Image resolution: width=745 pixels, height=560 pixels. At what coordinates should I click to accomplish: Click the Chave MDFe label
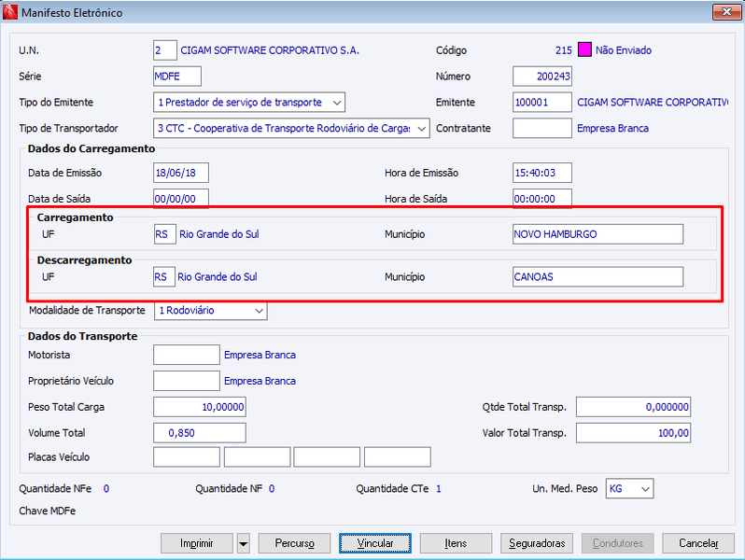point(47,511)
